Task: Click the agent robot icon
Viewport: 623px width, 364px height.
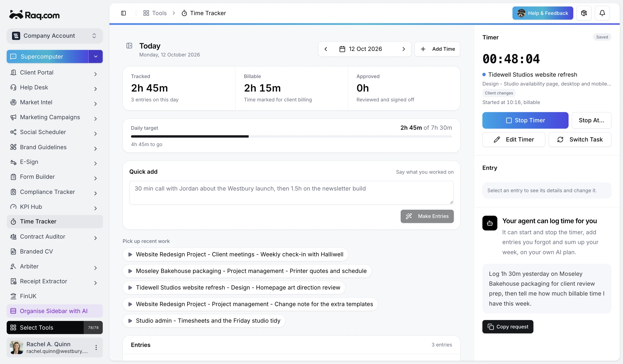Action: pos(490,223)
